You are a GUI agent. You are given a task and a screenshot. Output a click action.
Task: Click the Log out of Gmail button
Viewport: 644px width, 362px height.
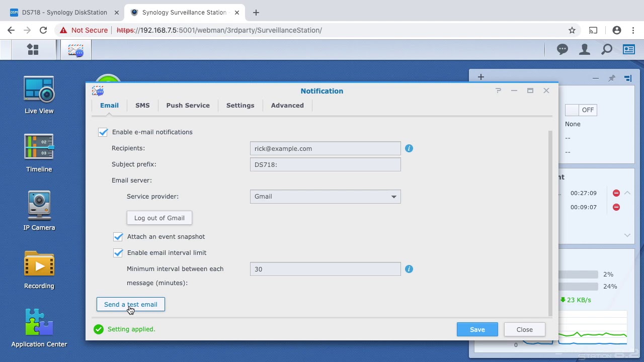[x=159, y=218]
